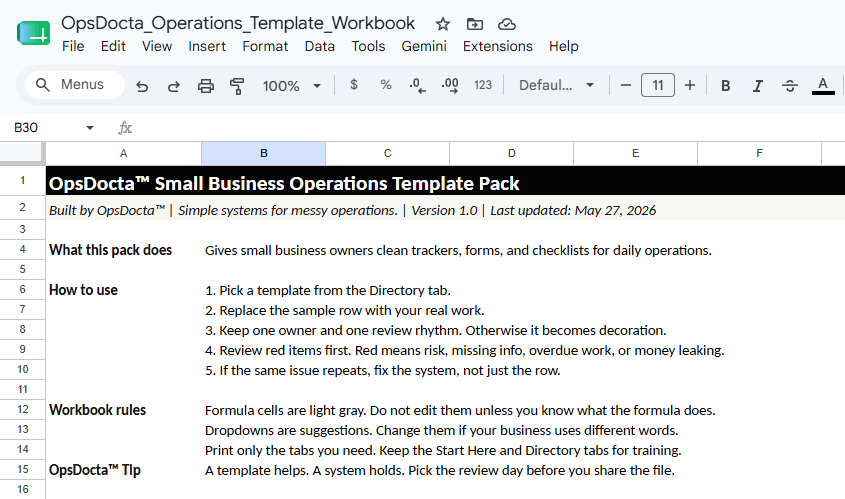
Task: Check the cloud save status icon
Action: (x=507, y=24)
